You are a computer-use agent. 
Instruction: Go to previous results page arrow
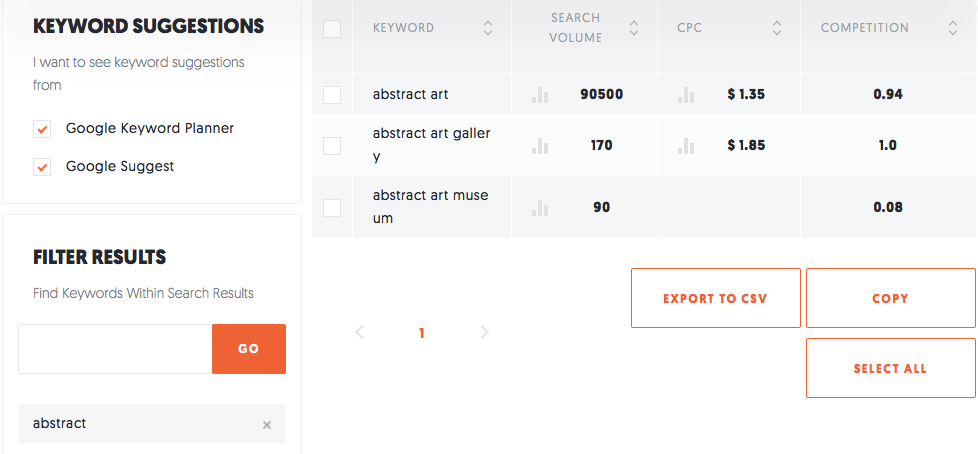[x=361, y=333]
